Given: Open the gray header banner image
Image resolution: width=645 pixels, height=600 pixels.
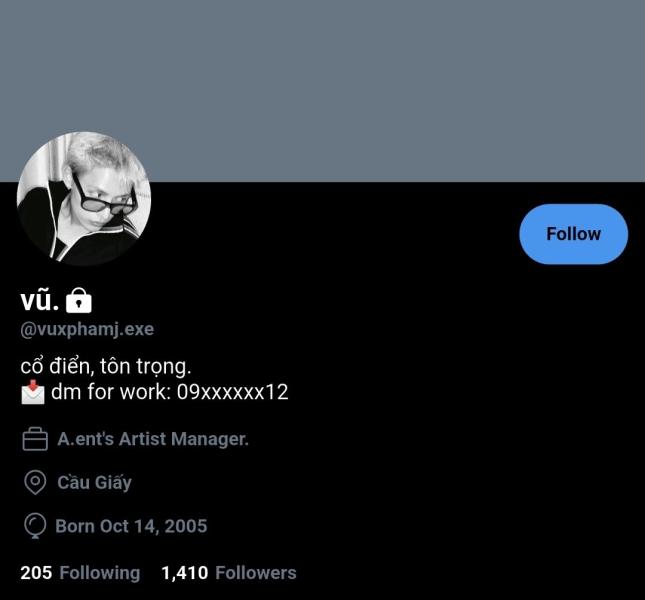Looking at the screenshot, I should [x=322, y=90].
